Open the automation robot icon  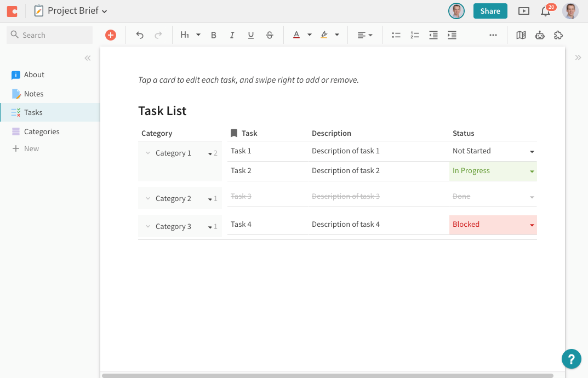click(x=540, y=35)
